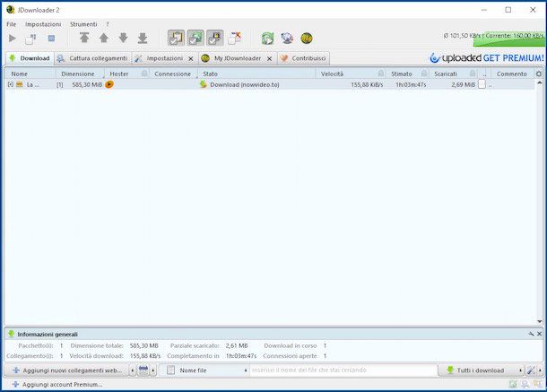Open dropdown arrow beside bottom wrench icon
This screenshot has height=392, width=547.
click(x=540, y=370)
